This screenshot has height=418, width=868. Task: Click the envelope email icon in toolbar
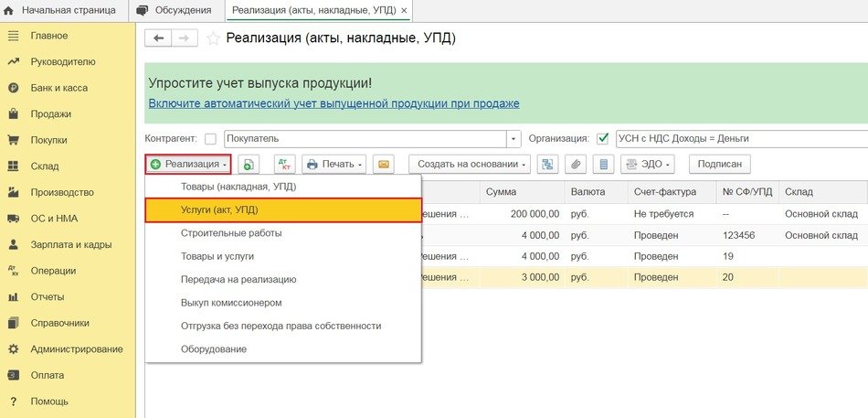pos(384,165)
